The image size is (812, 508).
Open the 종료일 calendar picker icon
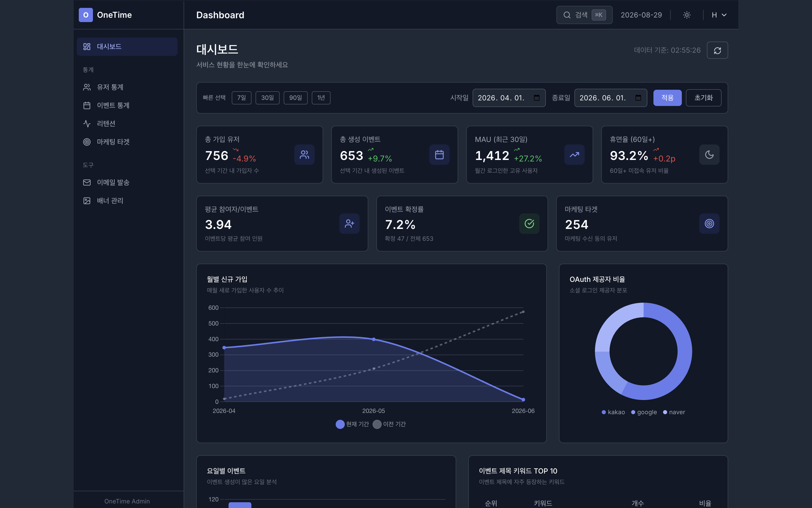(638, 98)
